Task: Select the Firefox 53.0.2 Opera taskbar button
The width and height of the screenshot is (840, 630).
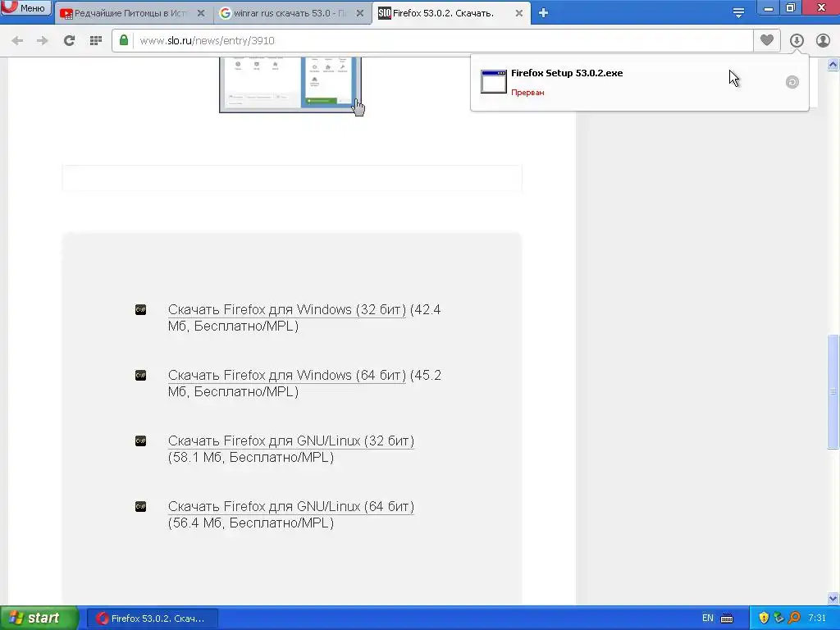Action: [153, 619]
